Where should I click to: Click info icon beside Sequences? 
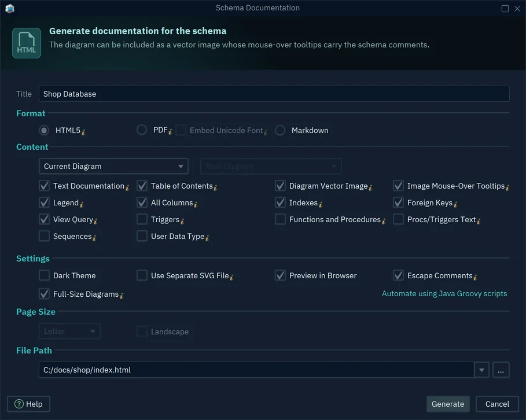94,238
